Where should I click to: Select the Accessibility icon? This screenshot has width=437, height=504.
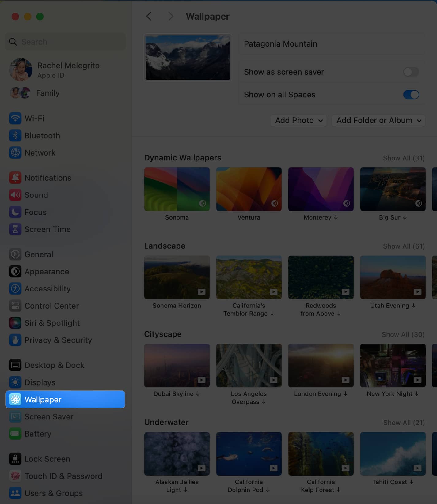click(15, 288)
